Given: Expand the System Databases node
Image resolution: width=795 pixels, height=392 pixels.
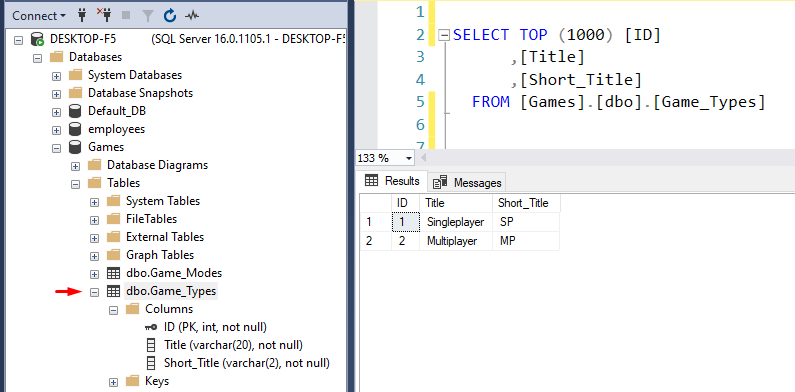Looking at the screenshot, I should [57, 76].
